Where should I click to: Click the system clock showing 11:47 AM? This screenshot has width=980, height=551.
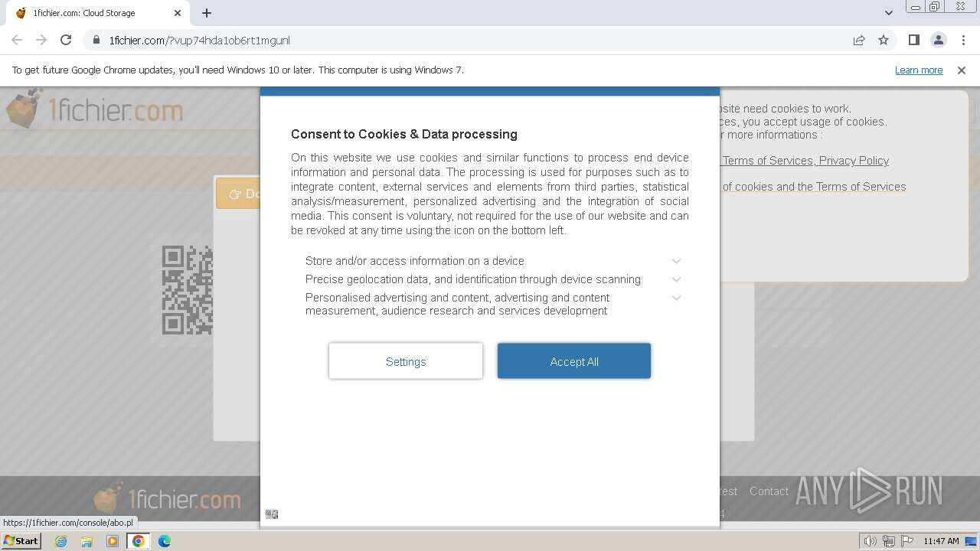941,541
